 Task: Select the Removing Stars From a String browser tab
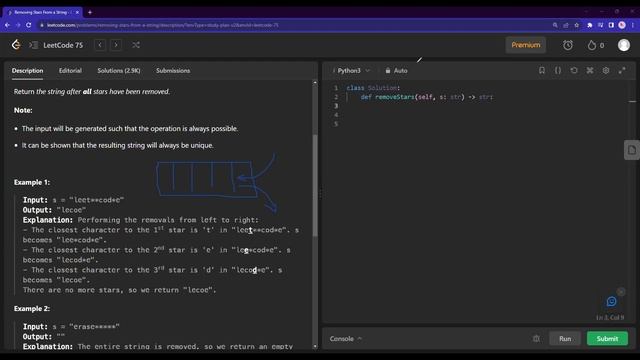[42, 12]
